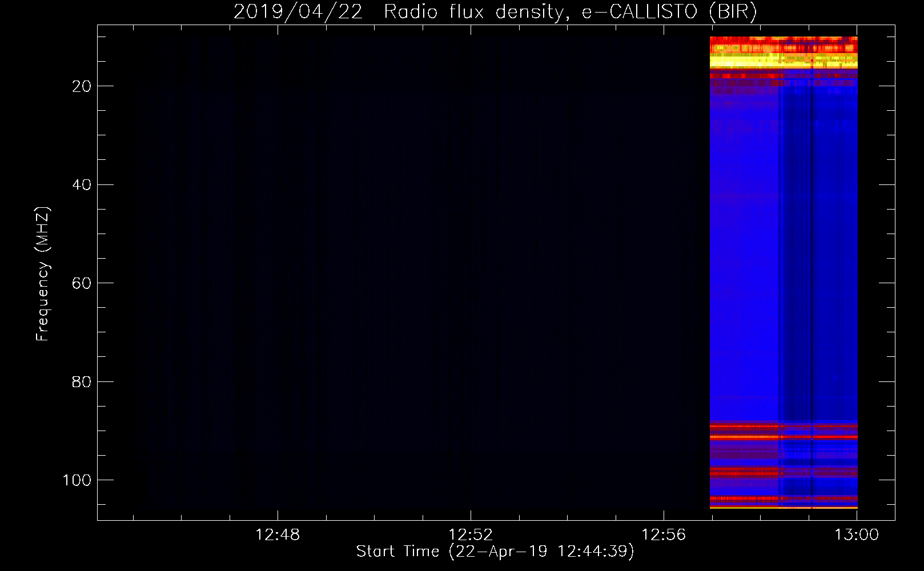Click the red interference band near 91 MHz

(x=784, y=437)
